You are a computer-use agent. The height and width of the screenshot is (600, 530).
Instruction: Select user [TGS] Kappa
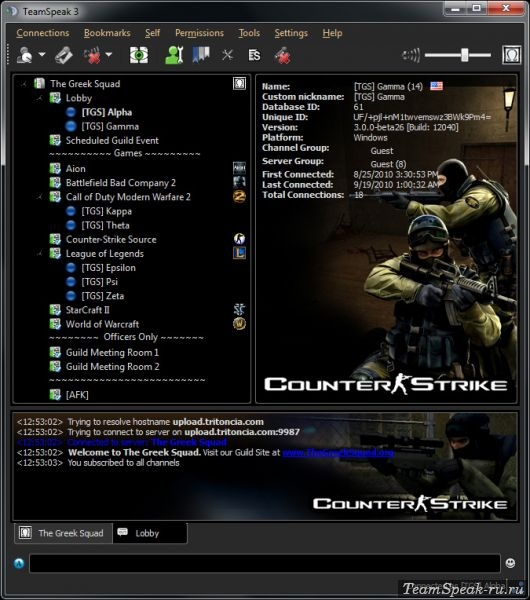(x=106, y=211)
